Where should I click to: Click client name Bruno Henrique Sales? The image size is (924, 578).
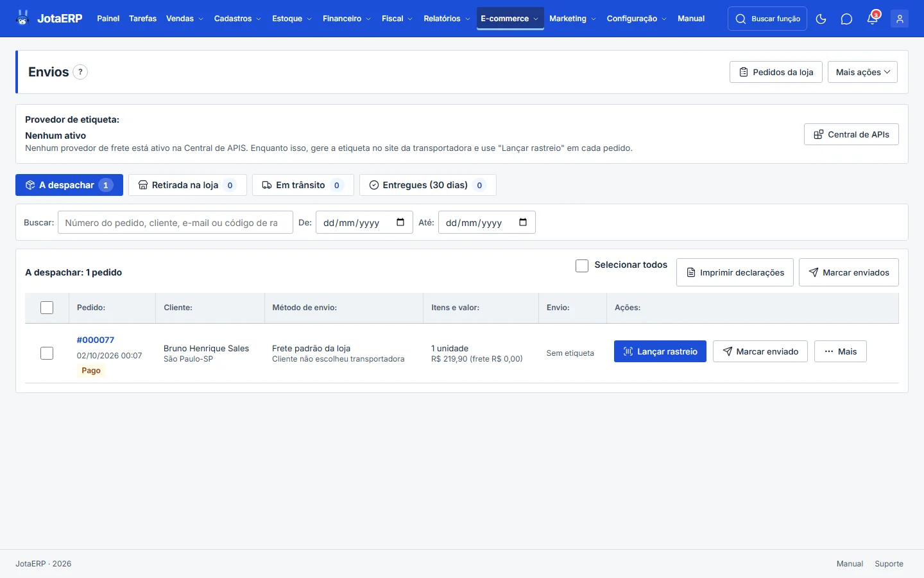pyautogui.click(x=206, y=348)
